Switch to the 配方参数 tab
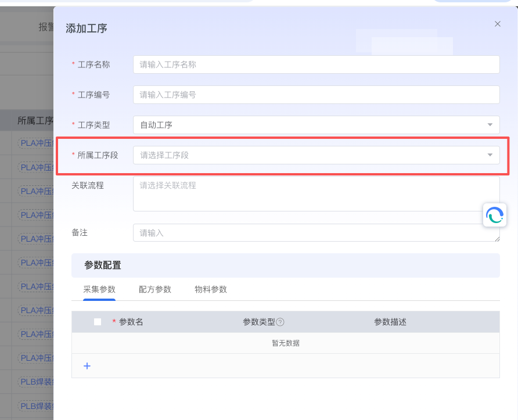 pyautogui.click(x=155, y=289)
